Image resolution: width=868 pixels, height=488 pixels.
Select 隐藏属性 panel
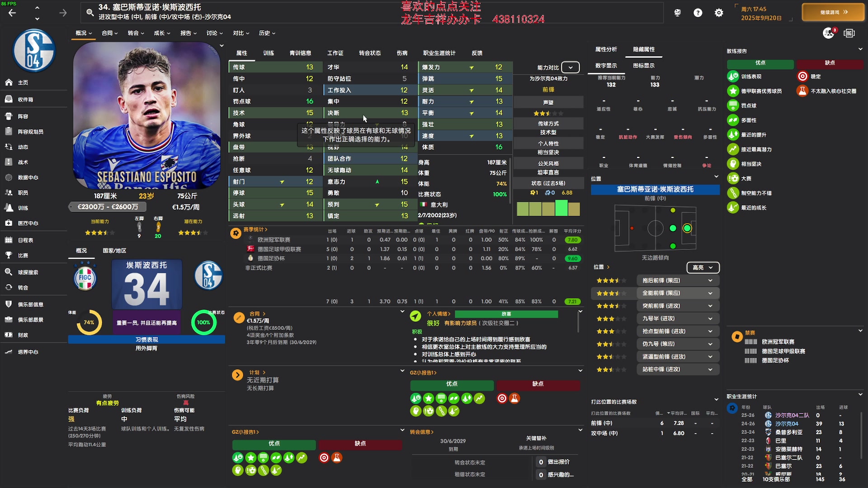(x=644, y=49)
